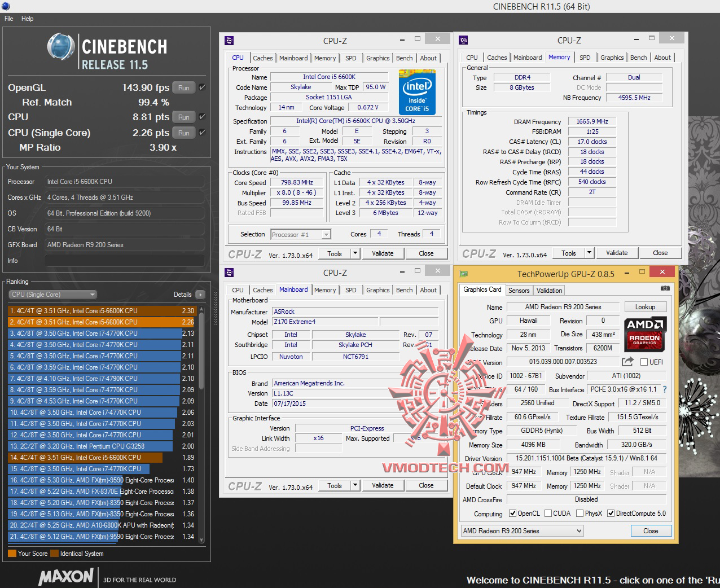
Task: Run the CPU benchmark
Action: click(x=184, y=117)
